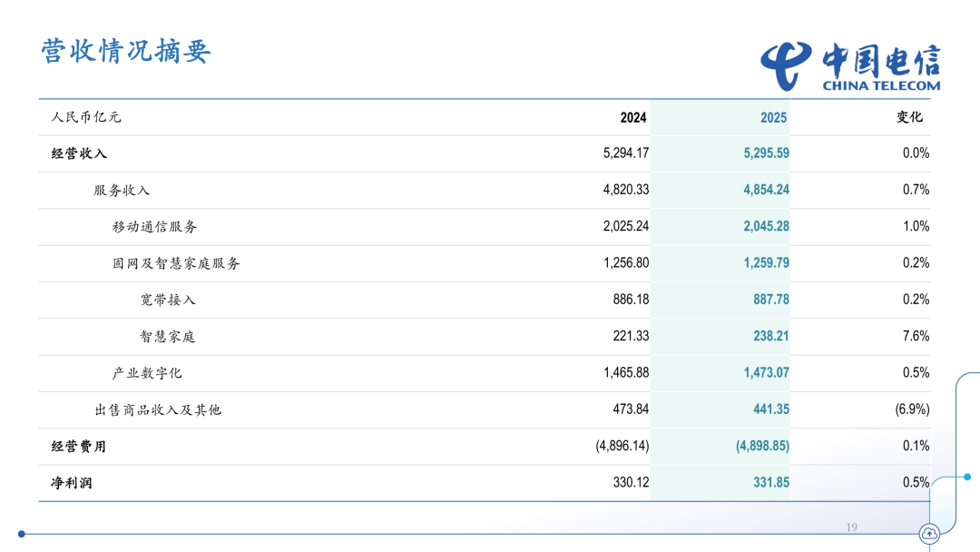Click the light blue dot on the right edge
This screenshot has width=980, height=552.
[x=967, y=477]
